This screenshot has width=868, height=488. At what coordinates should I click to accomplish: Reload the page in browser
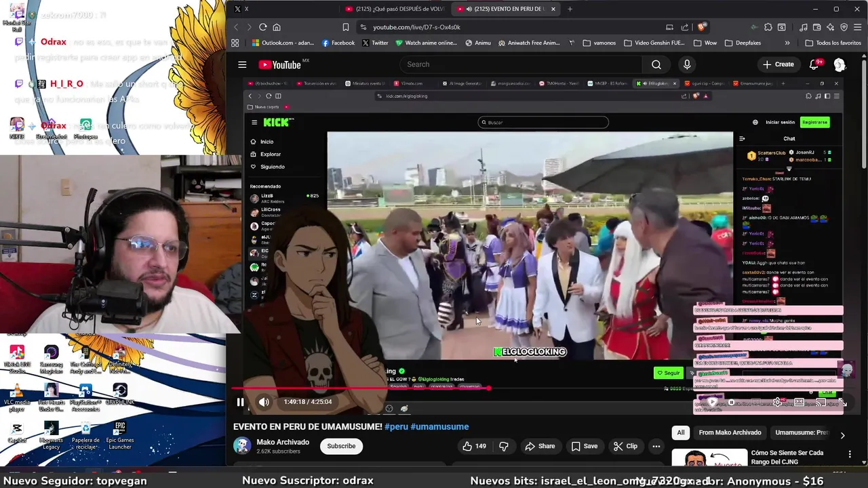pyautogui.click(x=263, y=27)
